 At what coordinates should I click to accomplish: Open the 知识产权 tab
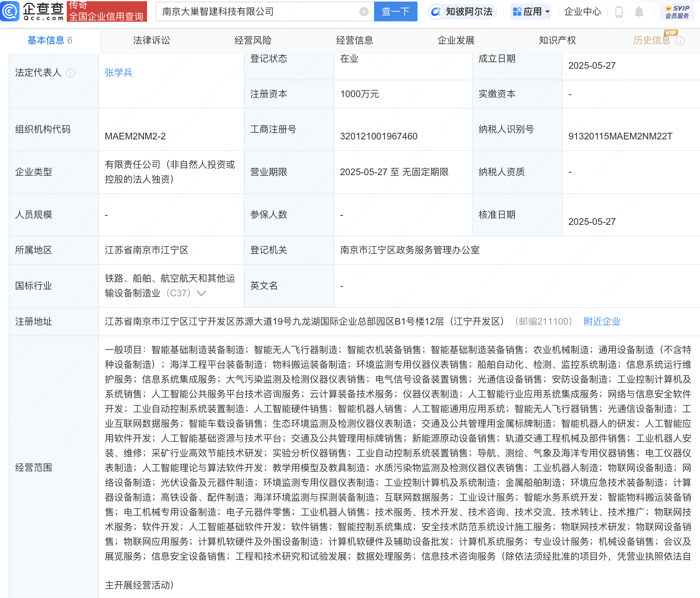coord(557,40)
